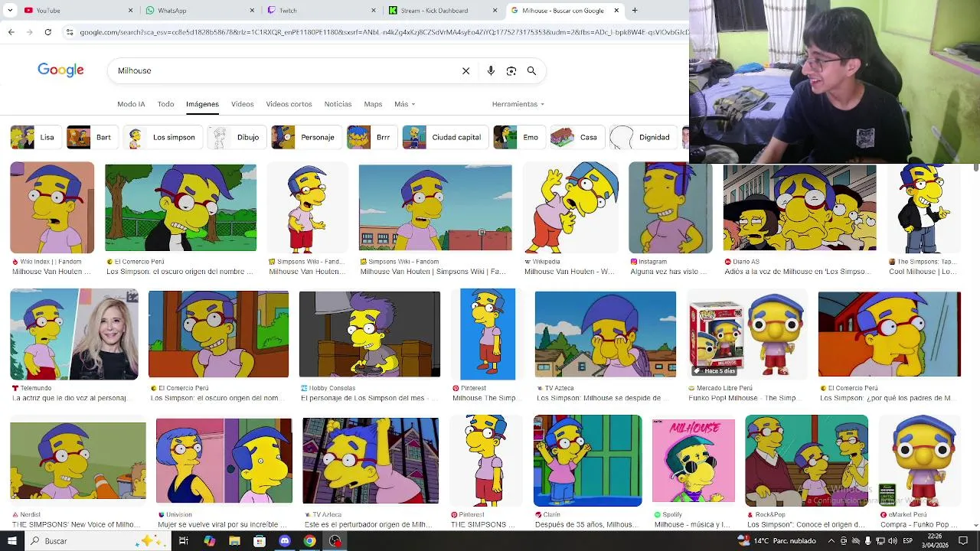Filter images by the Casa chip
This screenshot has width=980, height=551.
pos(577,137)
